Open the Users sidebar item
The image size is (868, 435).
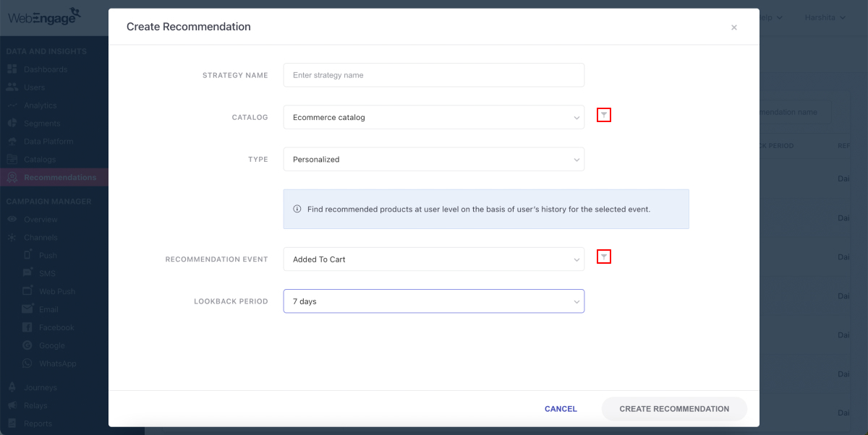point(34,87)
